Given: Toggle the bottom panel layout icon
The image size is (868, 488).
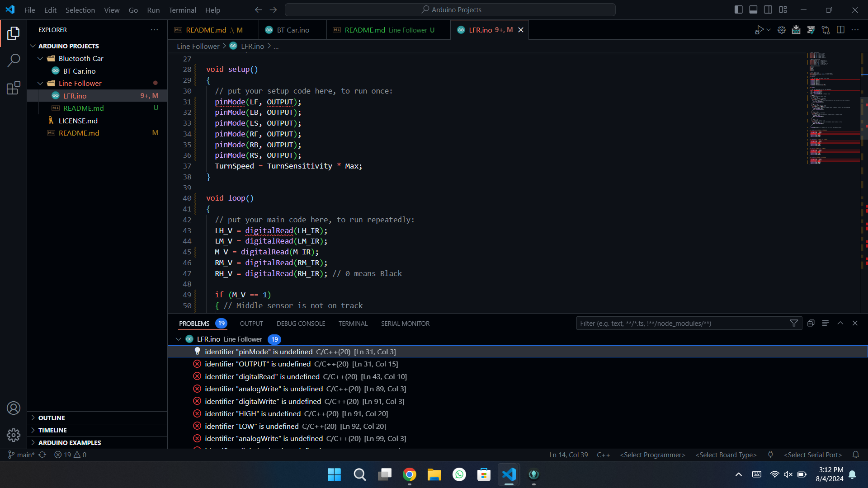Looking at the screenshot, I should [x=753, y=9].
